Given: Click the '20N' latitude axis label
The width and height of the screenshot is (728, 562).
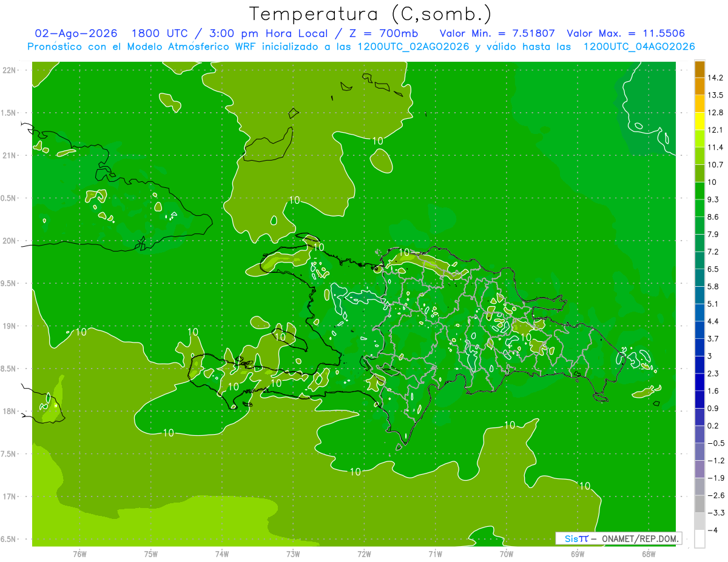Looking at the screenshot, I should pyautogui.click(x=9, y=241).
